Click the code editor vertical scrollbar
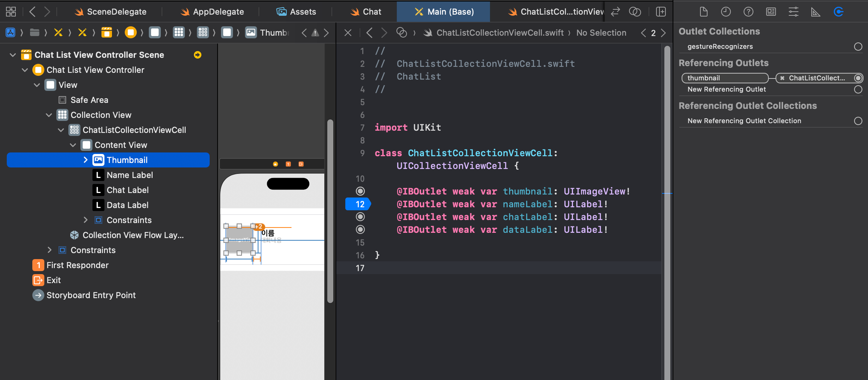The image size is (868, 380). click(667, 212)
